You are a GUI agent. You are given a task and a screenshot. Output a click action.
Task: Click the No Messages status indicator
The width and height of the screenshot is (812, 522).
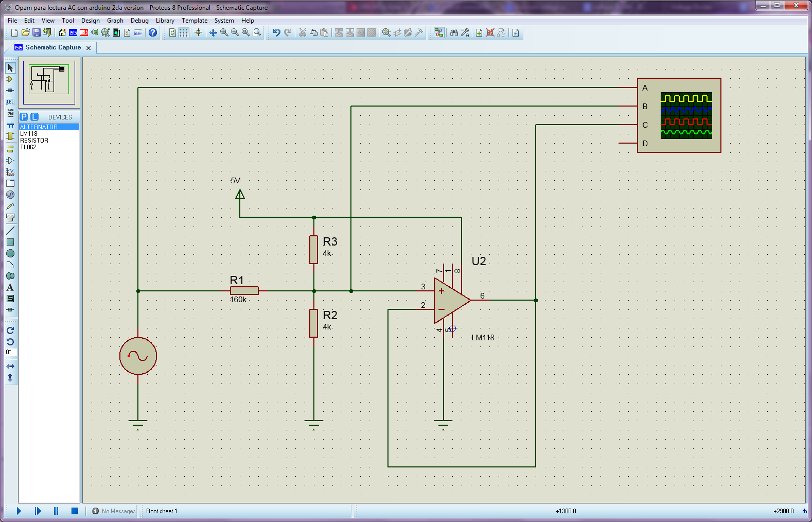click(114, 511)
